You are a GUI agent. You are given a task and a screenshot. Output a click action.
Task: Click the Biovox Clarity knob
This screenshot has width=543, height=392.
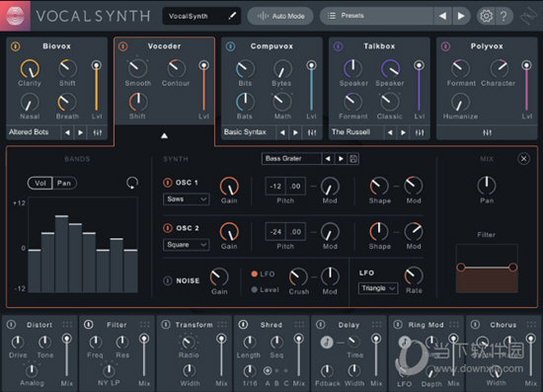(x=30, y=68)
